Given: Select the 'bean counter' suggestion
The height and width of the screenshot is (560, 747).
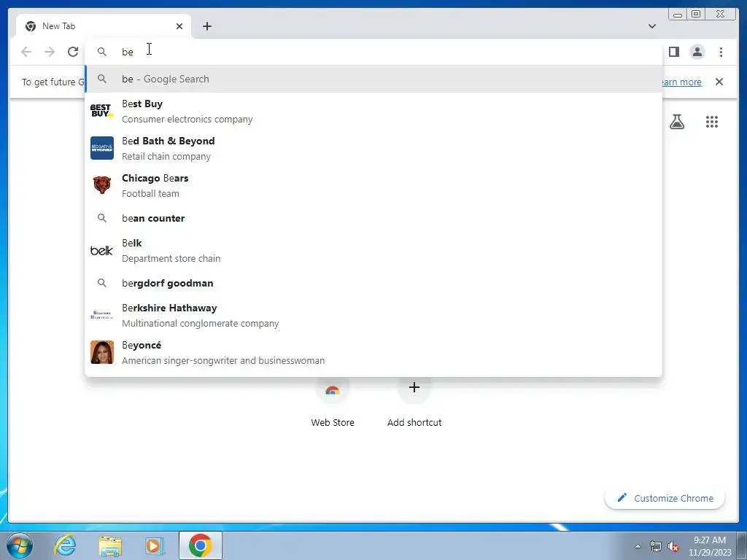Looking at the screenshot, I should point(373,218).
